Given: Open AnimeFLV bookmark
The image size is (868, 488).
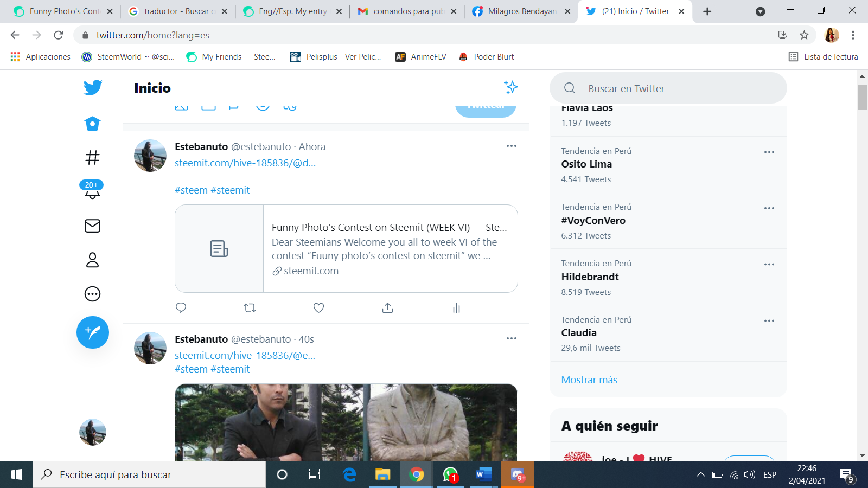Looking at the screenshot, I should 420,57.
